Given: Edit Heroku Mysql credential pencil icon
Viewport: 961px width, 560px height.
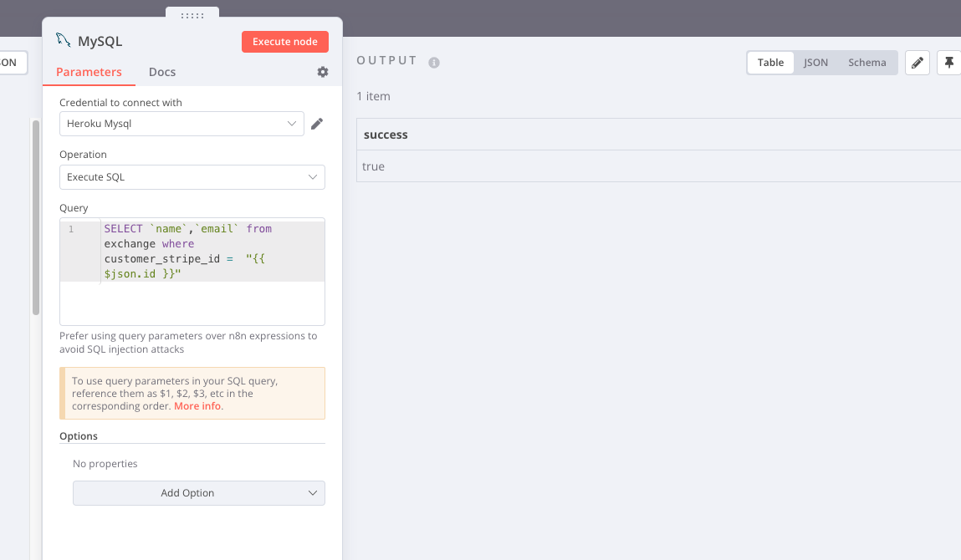Looking at the screenshot, I should click(x=317, y=124).
